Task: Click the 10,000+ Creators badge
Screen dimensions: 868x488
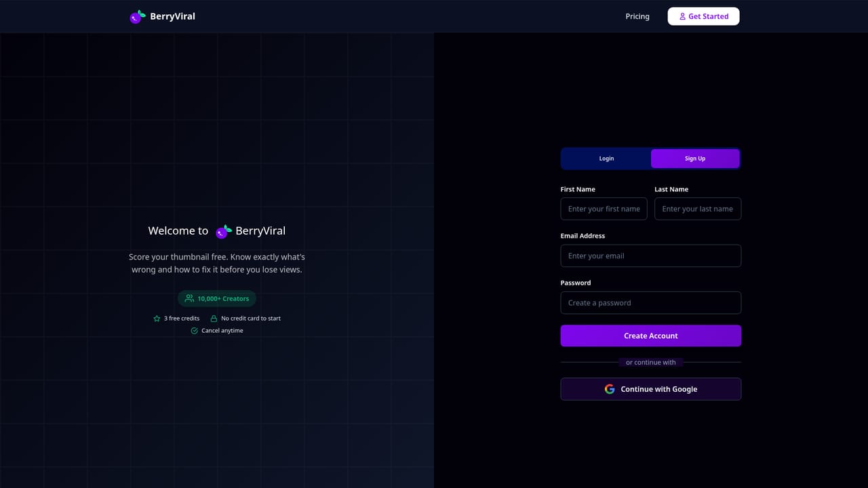Action: point(217,298)
